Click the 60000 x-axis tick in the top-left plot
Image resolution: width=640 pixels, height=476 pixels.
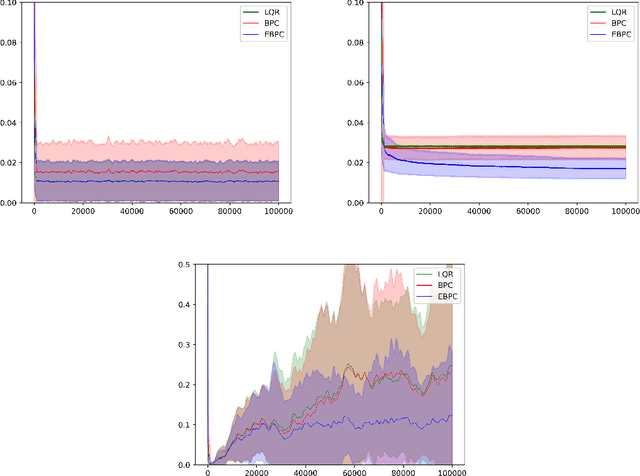(x=180, y=212)
